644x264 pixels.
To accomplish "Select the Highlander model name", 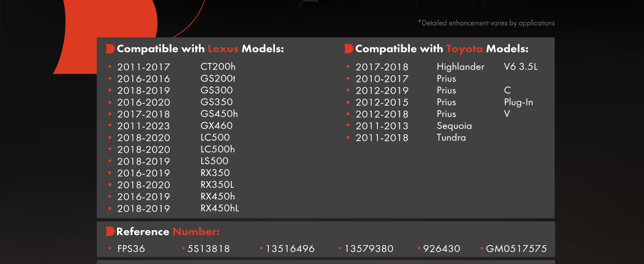I will click(461, 67).
